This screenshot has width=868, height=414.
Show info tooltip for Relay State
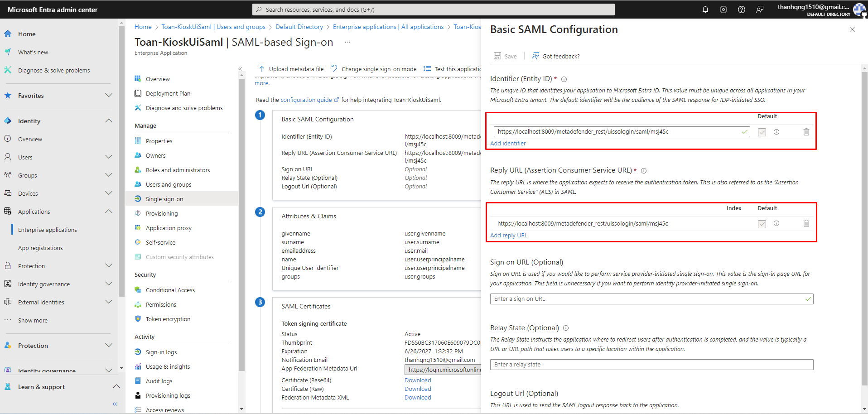tap(566, 328)
